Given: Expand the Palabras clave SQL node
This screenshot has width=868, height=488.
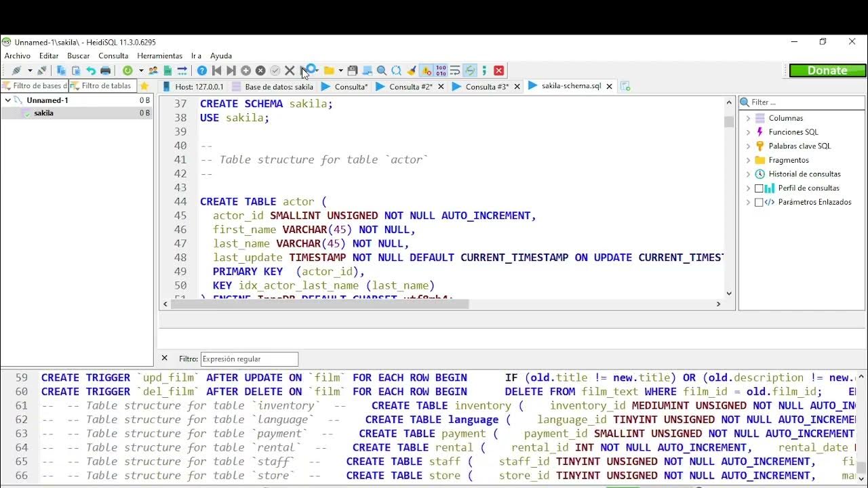Looking at the screenshot, I should click(x=749, y=146).
